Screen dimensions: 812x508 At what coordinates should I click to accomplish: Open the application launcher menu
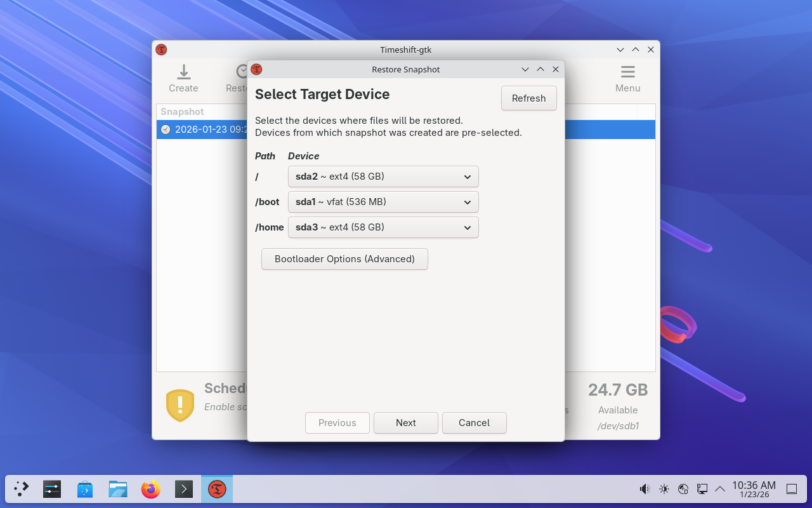(22, 489)
